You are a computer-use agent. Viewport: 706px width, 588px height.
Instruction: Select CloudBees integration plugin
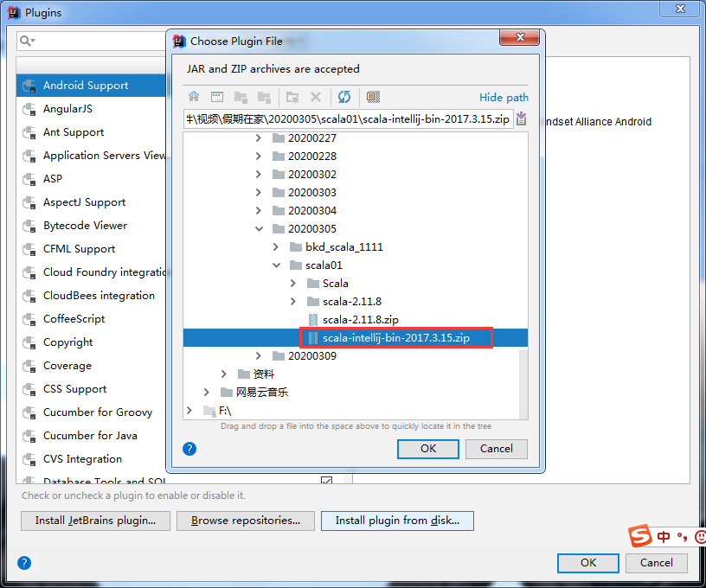(91, 296)
